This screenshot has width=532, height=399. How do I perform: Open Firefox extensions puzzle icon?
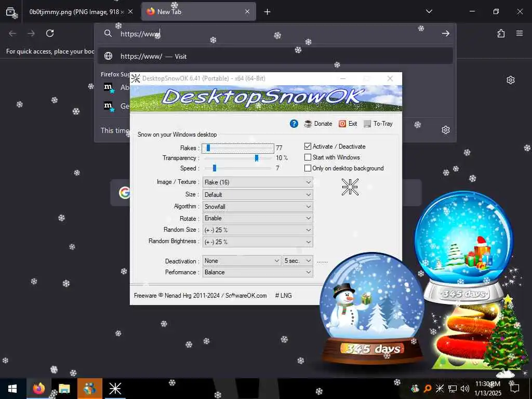coord(501,33)
